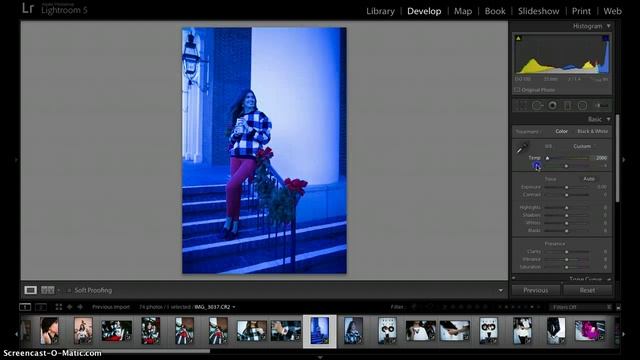Switch to the Map module
Viewport: 640px width, 360px height.
click(x=463, y=11)
